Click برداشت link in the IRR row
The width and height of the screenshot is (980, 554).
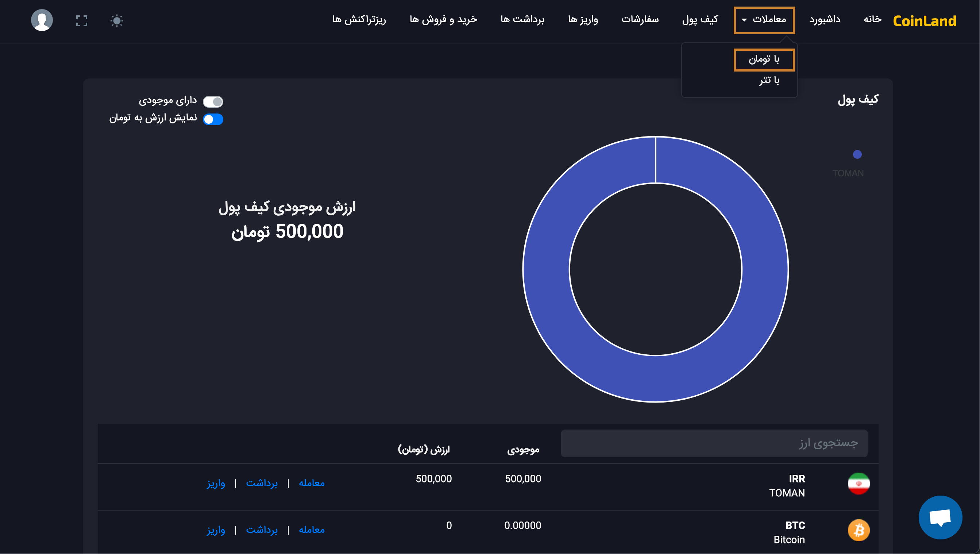pyautogui.click(x=262, y=483)
